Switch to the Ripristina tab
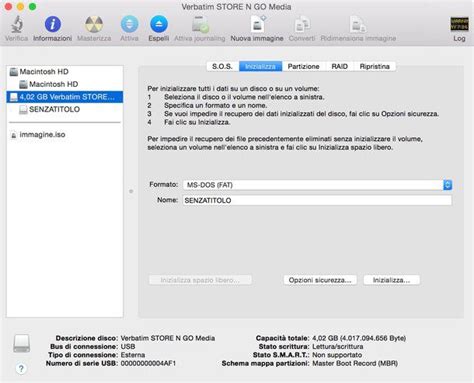Viewport: 474px width, 383px height. tap(375, 66)
